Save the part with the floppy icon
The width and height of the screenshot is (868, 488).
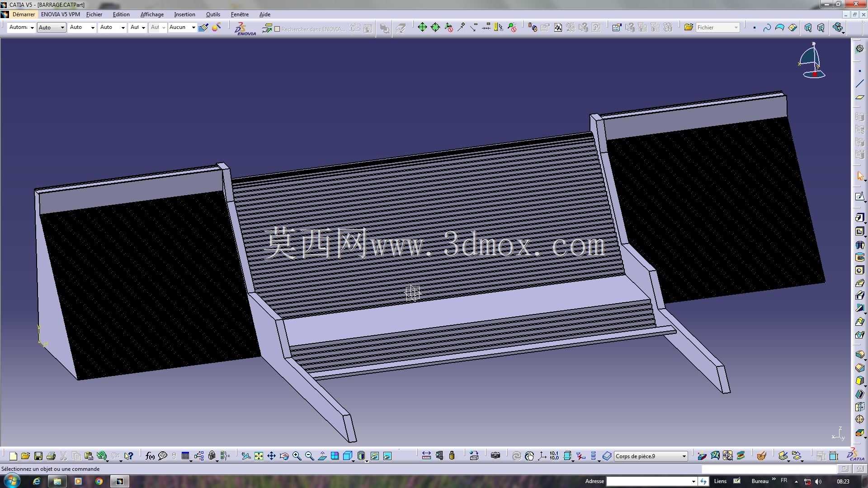coord(38,456)
